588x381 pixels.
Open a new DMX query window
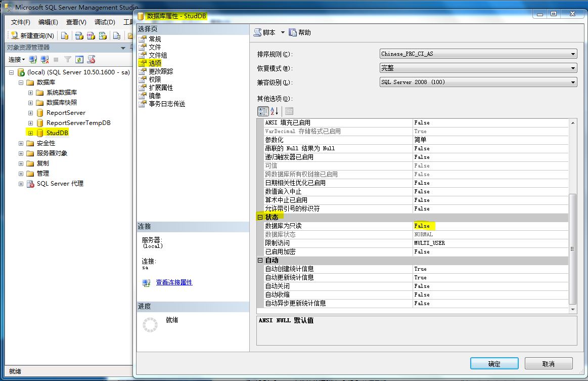pyautogui.click(x=92, y=36)
